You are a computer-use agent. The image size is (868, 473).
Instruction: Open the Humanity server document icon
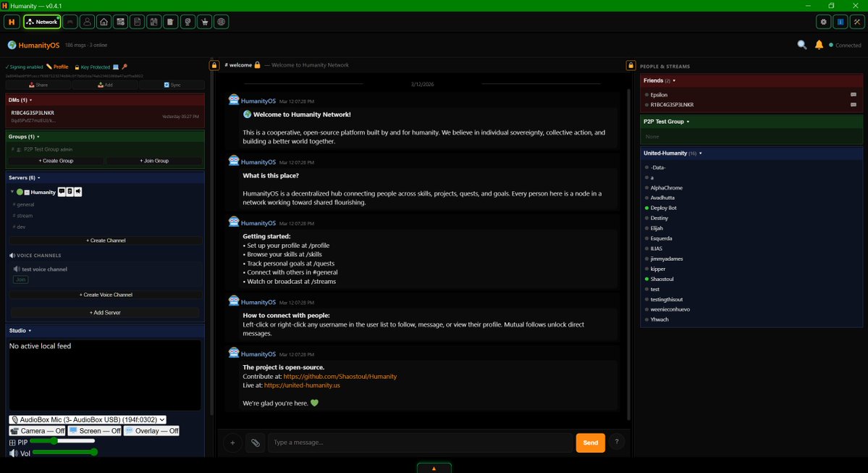click(69, 192)
